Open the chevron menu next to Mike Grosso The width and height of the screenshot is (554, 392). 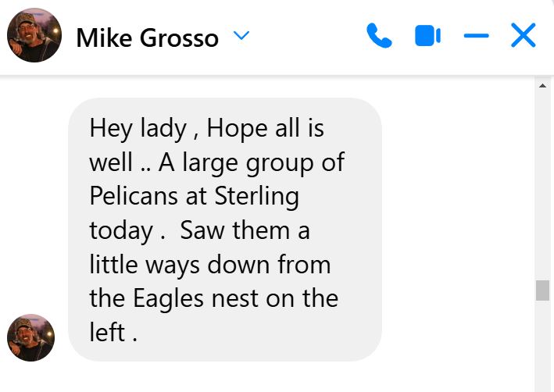[x=241, y=36]
